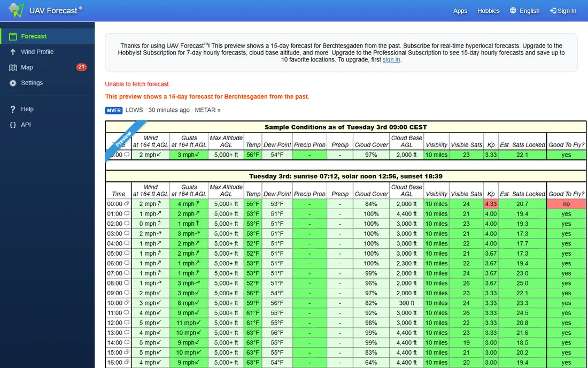Viewport: 588px width, 368px height.
Task: Click the Help question mark icon
Action: [x=13, y=109]
